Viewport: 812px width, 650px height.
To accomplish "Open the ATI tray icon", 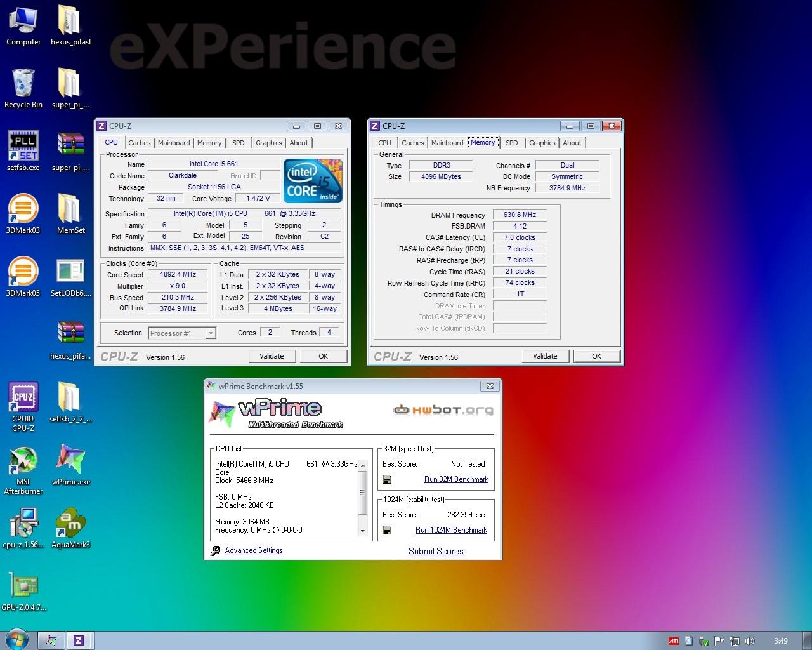I will [674, 641].
